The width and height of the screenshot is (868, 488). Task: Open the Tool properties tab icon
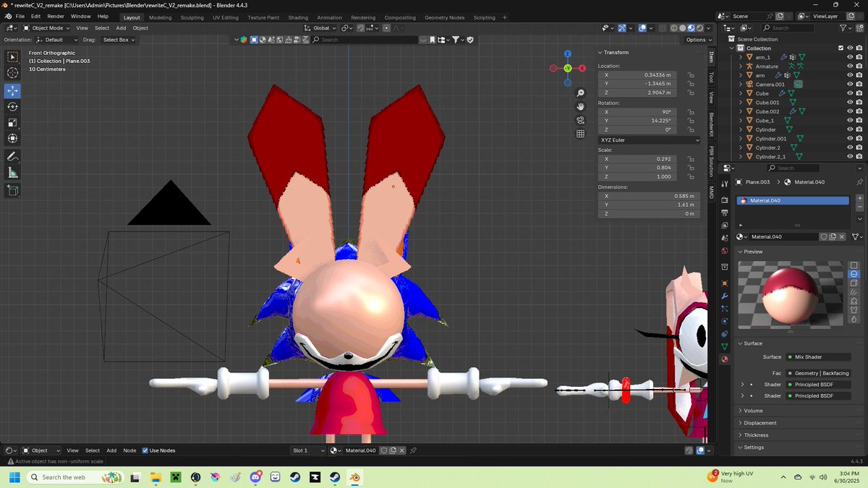724,184
